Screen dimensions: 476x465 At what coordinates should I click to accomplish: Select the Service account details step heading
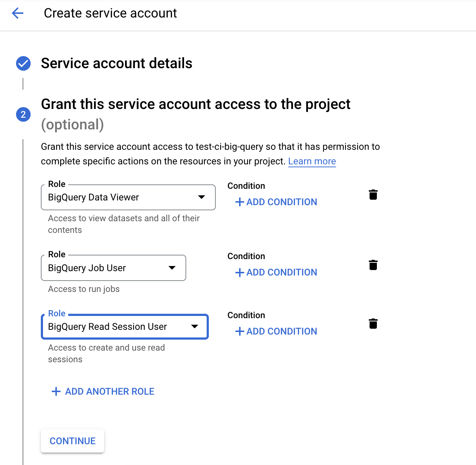coord(117,63)
